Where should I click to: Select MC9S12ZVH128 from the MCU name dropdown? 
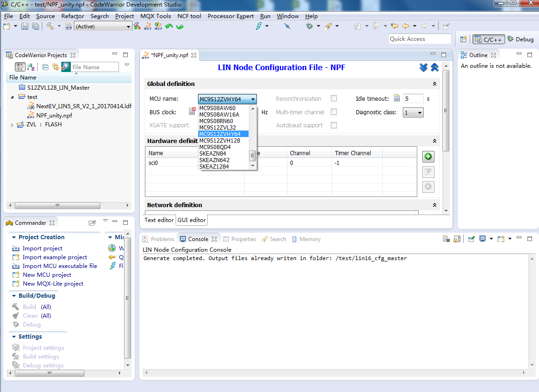(218, 140)
